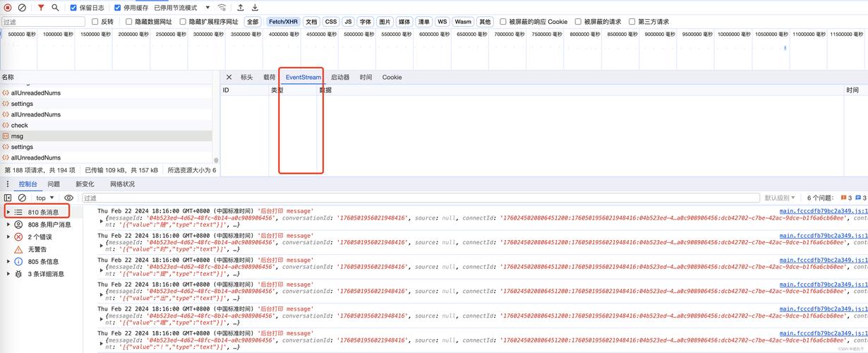Uncheck the 保留日志 checkbox
Viewport: 868px width, 353px height.
tap(73, 8)
